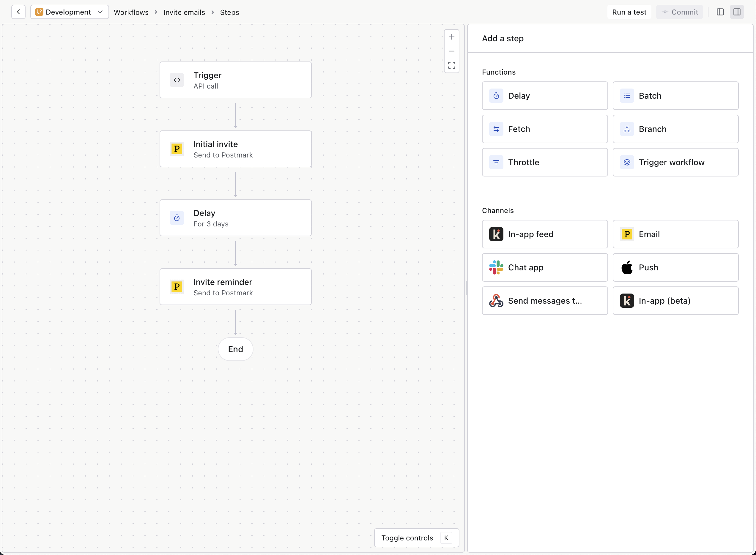Toggle the right panel visibility
The image size is (756, 555).
[737, 12]
